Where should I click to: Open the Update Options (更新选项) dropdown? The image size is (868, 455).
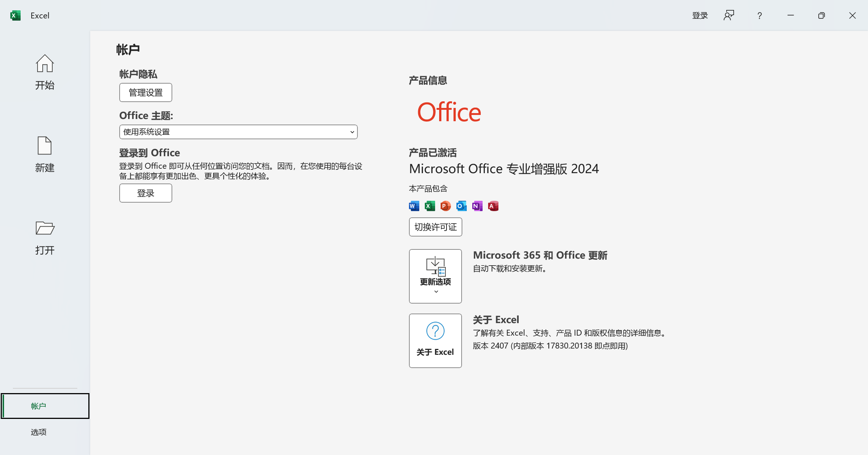pos(435,276)
